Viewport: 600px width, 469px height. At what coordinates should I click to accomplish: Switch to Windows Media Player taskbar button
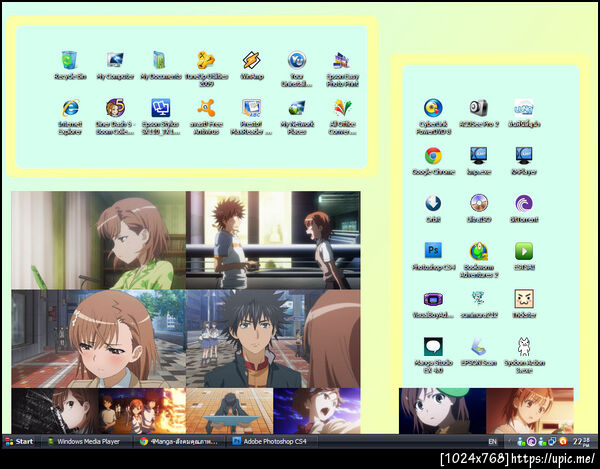pyautogui.click(x=85, y=441)
